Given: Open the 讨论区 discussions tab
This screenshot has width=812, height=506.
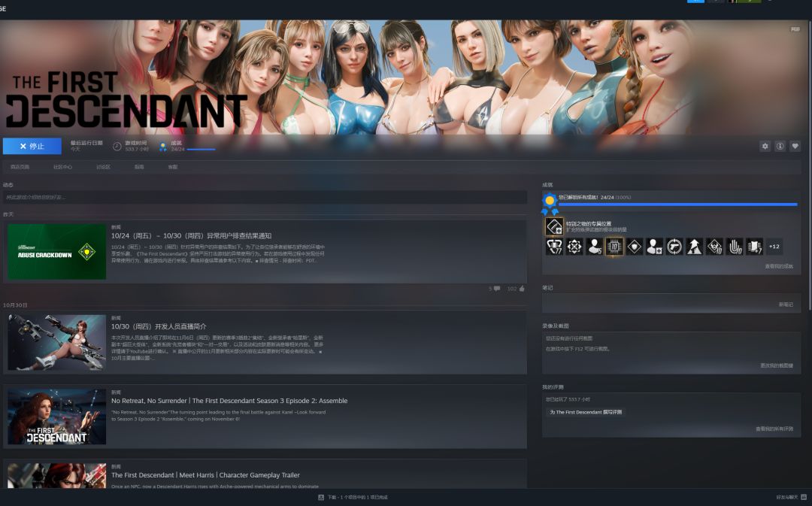Looking at the screenshot, I should point(103,167).
